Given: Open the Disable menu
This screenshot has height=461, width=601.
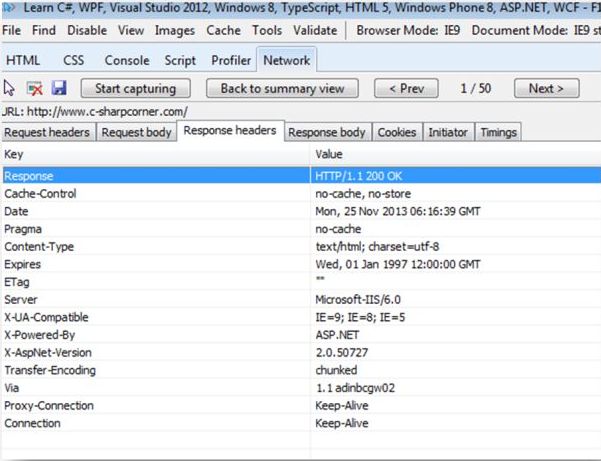Looking at the screenshot, I should pyautogui.click(x=87, y=30).
